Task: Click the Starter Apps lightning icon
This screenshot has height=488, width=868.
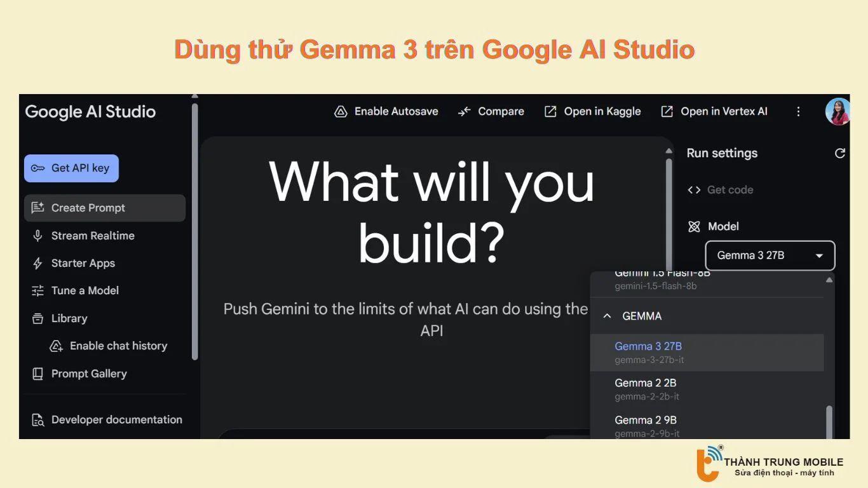Action: tap(37, 263)
